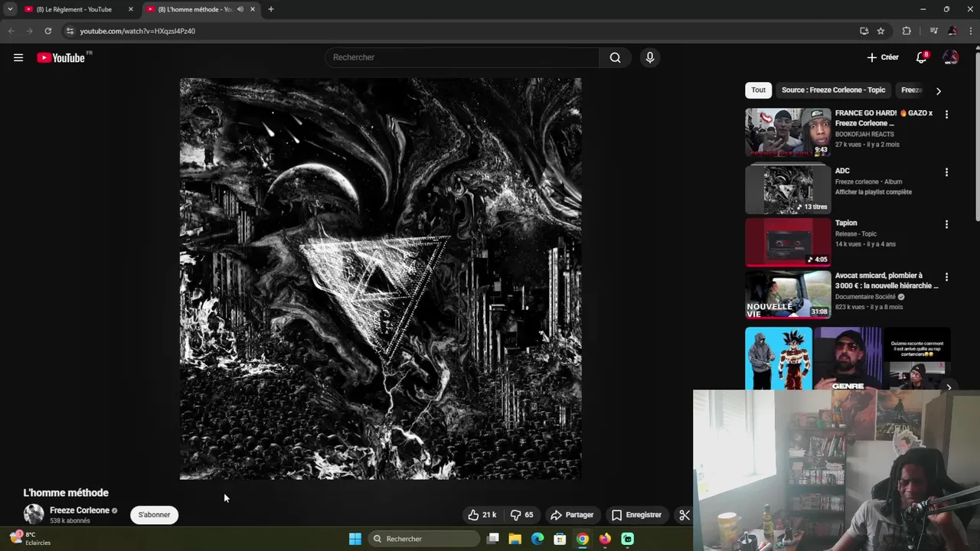The image size is (980, 551).
Task: Open the Chrome three-dot menu
Action: (x=970, y=31)
